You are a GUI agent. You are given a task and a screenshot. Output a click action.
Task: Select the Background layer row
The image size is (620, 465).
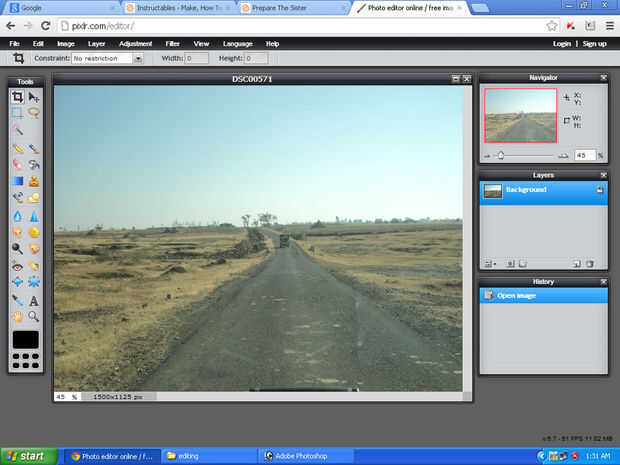[544, 192]
